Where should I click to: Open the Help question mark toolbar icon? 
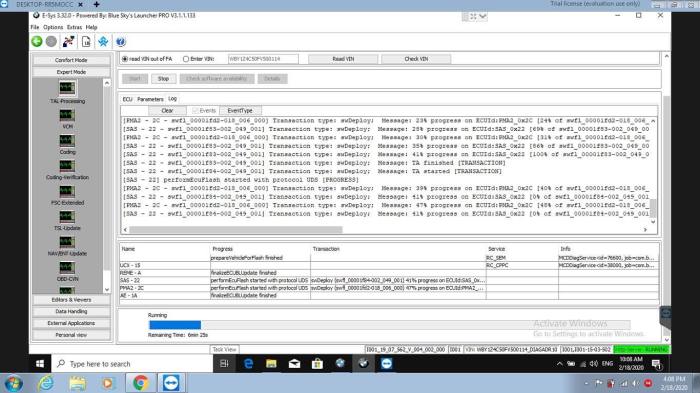pos(121,42)
